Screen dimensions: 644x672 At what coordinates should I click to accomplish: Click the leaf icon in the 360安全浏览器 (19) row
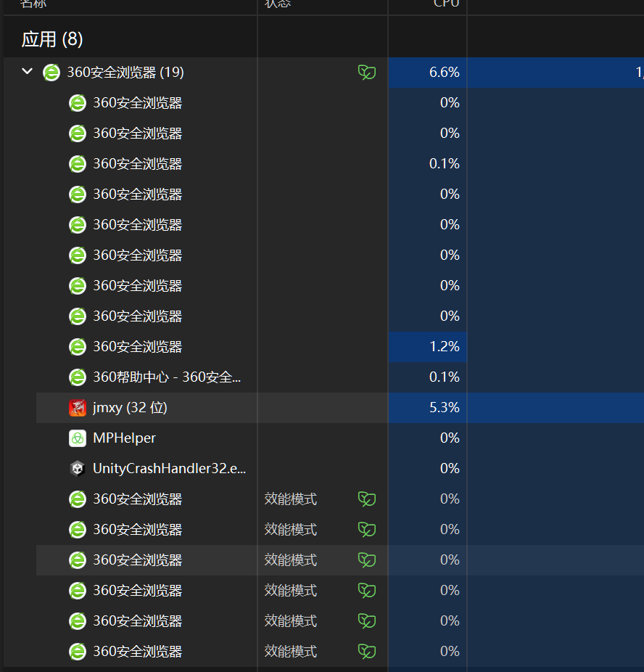click(367, 73)
